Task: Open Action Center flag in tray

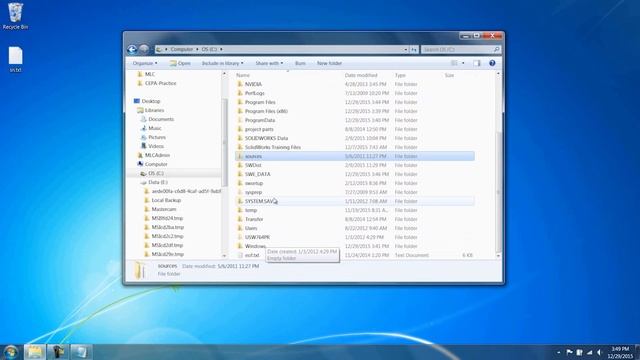Action: (x=569, y=352)
